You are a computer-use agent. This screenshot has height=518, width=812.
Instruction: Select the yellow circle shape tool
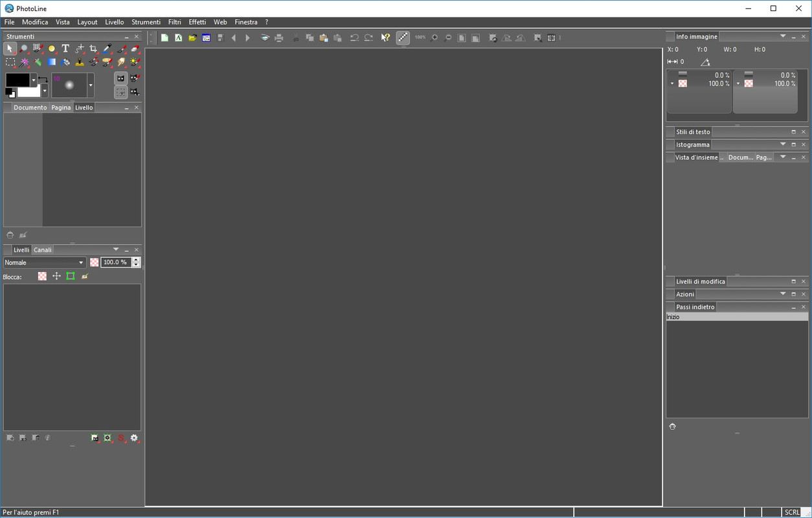(52, 49)
